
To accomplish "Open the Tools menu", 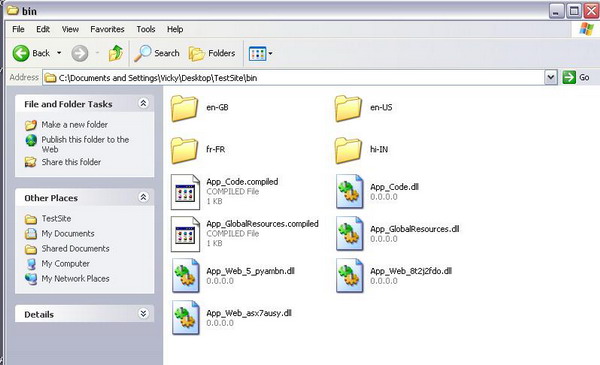I will coord(146,29).
